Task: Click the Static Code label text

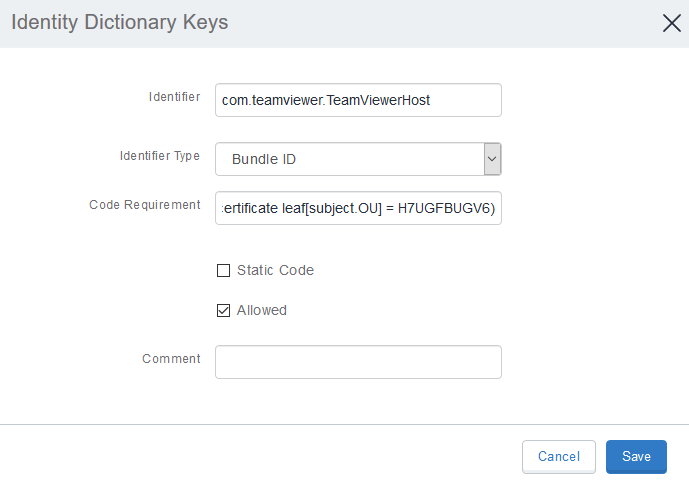Action: tap(275, 271)
